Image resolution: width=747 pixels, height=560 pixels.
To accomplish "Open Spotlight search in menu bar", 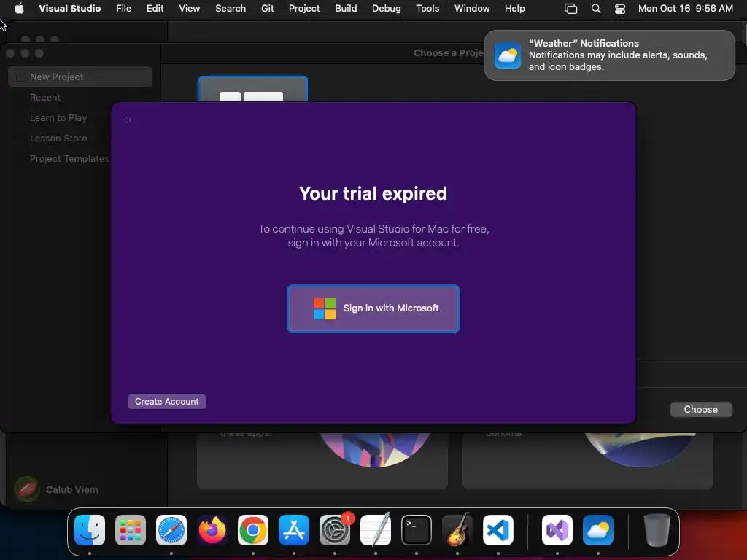I will point(595,9).
